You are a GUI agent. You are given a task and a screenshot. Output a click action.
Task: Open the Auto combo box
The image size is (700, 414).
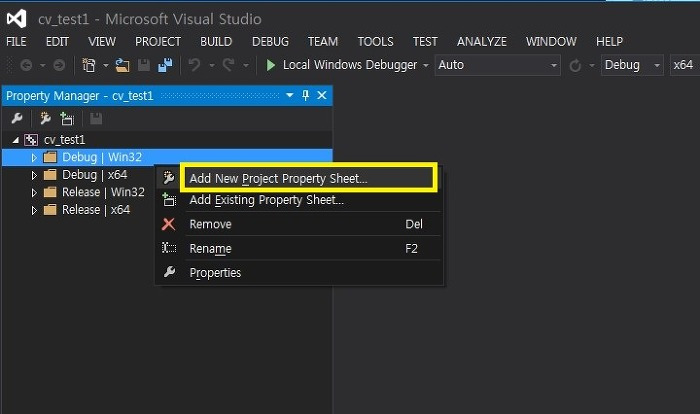click(x=497, y=65)
